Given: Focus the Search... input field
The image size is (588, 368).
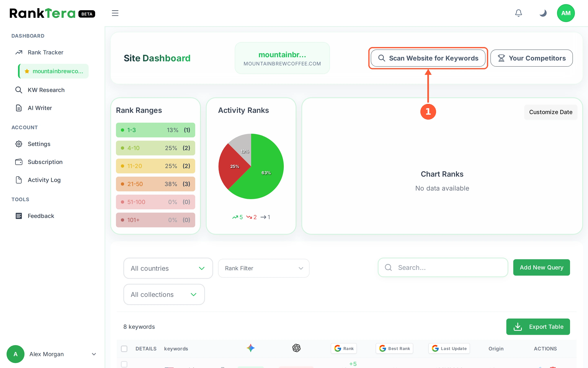Looking at the screenshot, I should pos(443,267).
